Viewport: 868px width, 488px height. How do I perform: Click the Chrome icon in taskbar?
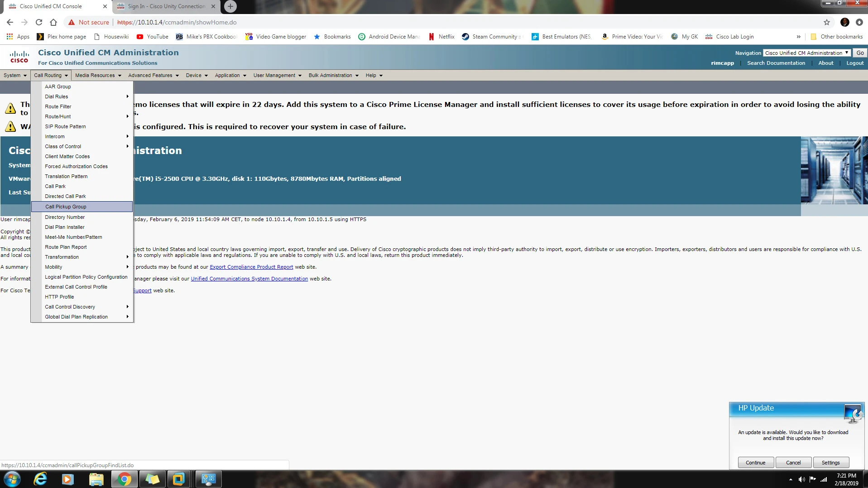[124, 478]
